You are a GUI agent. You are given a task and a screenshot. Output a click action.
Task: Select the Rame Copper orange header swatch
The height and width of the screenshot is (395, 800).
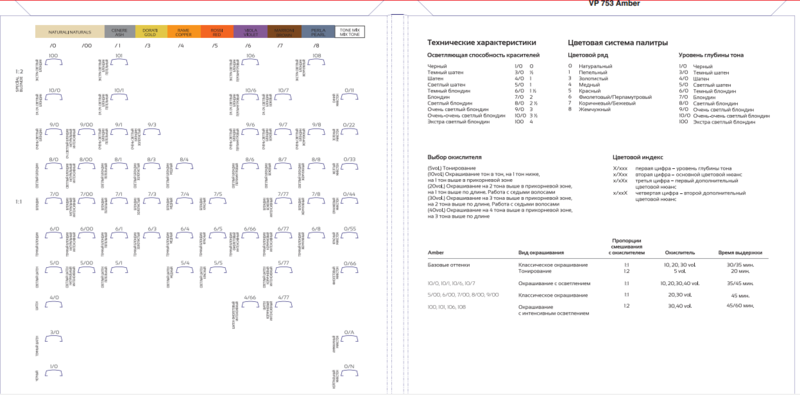(x=184, y=32)
